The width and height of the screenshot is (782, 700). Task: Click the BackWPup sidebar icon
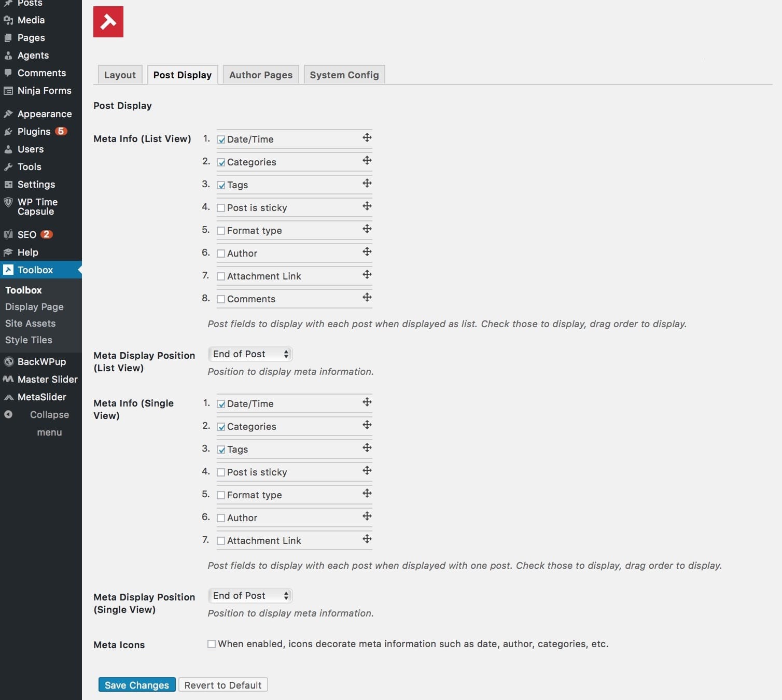pos(8,362)
